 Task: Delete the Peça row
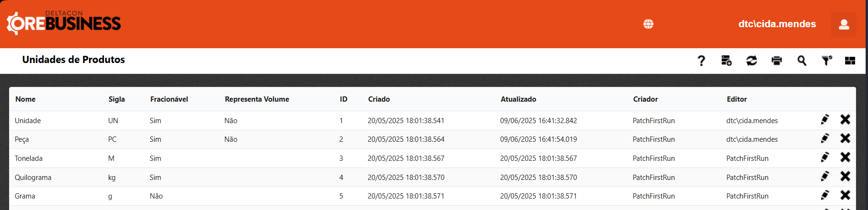pos(845,138)
